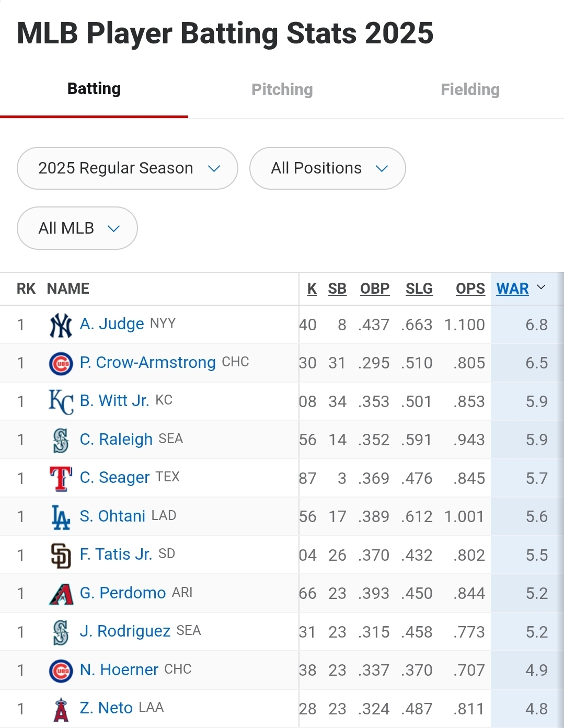Viewport: 564px width, 728px height.
Task: Open the J. Rodriguez player link
Action: point(125,631)
